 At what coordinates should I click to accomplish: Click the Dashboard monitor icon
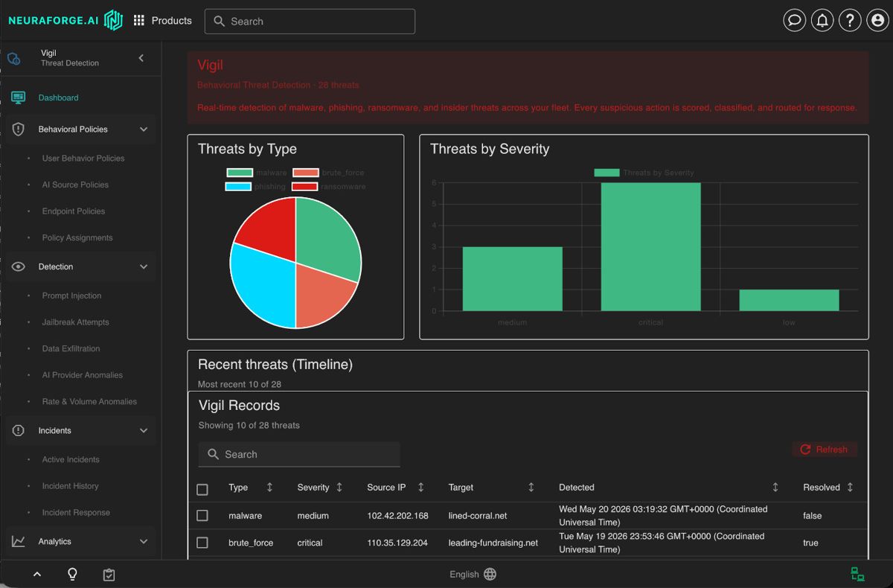click(x=19, y=98)
